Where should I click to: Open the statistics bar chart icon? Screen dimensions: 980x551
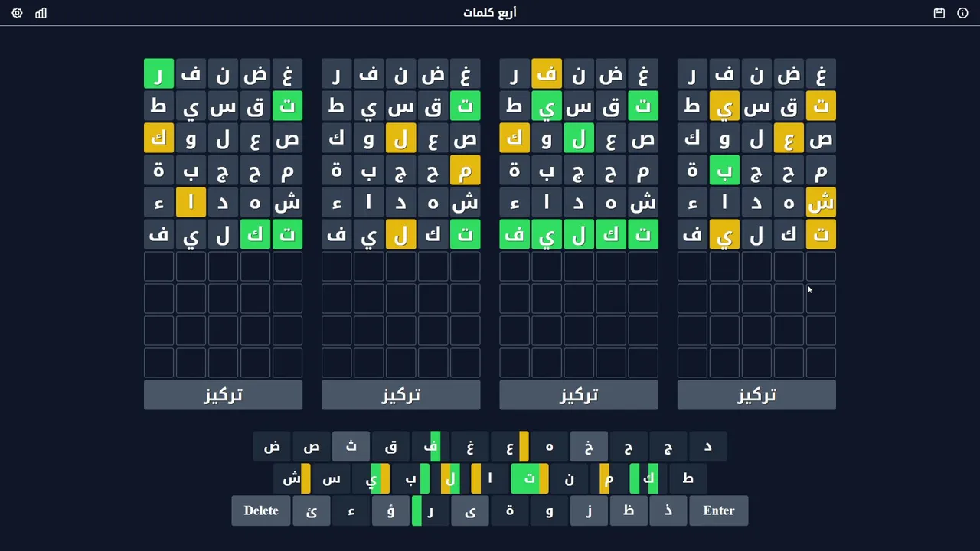[41, 13]
